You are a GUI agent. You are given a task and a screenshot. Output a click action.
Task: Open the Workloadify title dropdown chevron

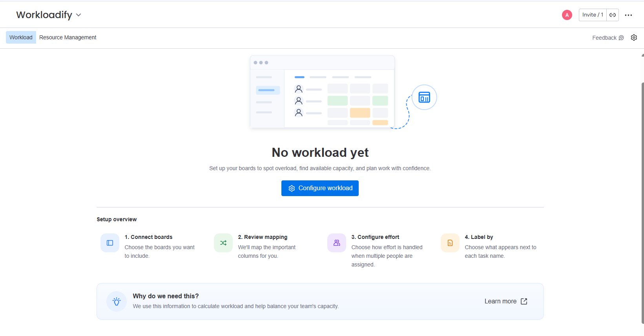tap(78, 15)
